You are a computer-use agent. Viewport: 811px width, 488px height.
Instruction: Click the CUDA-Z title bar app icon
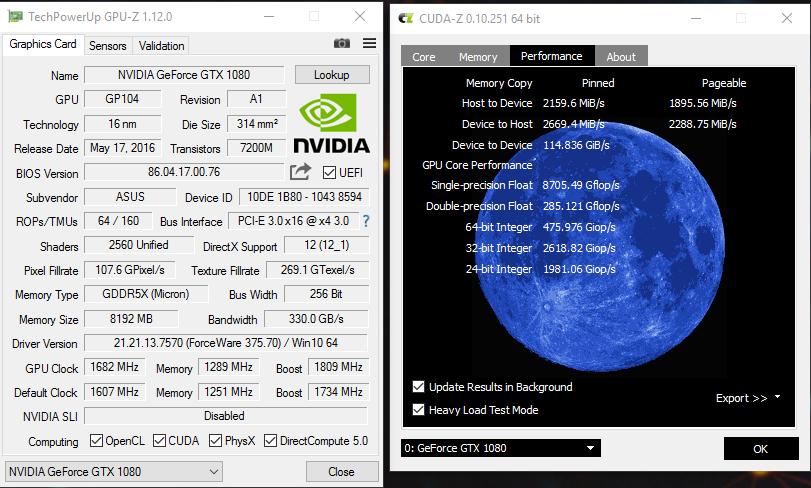coord(406,19)
